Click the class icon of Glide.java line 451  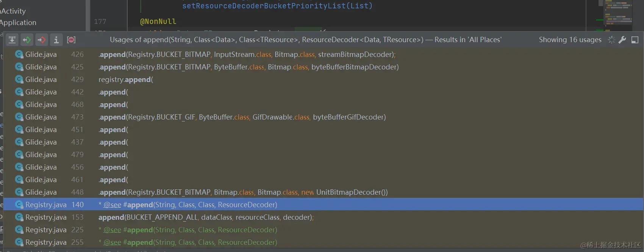(x=19, y=130)
